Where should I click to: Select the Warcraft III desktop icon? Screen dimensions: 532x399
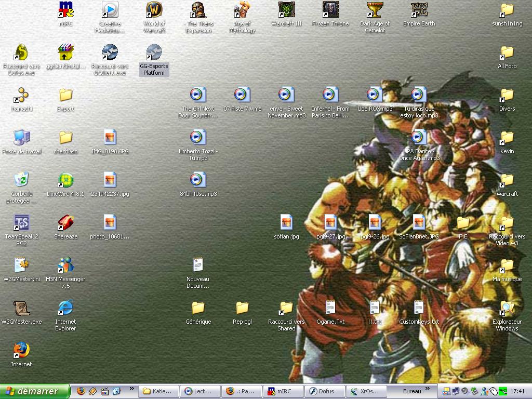[286, 10]
